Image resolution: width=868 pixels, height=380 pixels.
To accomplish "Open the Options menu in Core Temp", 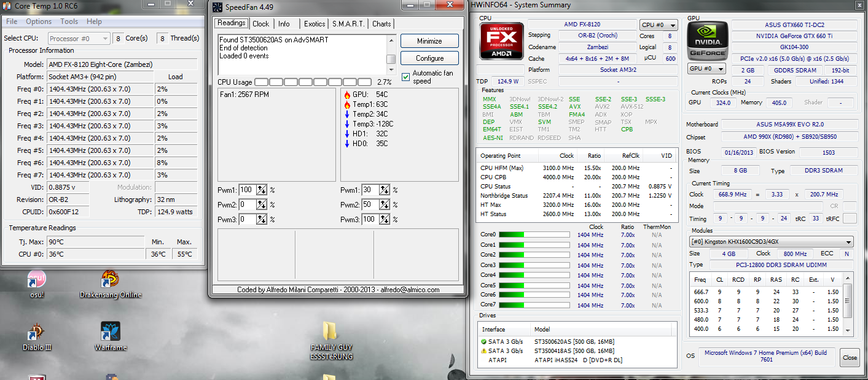I will point(39,21).
